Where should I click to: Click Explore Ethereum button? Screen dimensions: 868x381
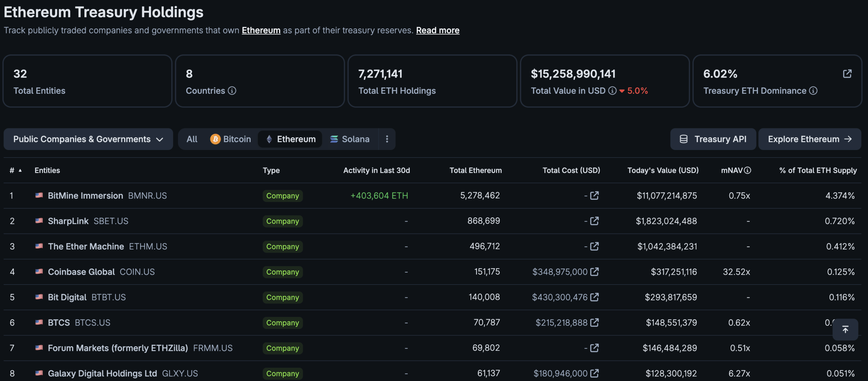(x=810, y=139)
